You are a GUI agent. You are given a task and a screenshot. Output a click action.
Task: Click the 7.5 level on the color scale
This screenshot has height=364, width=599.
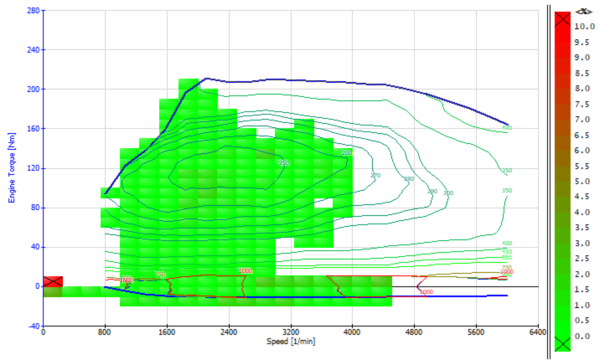pos(582,104)
